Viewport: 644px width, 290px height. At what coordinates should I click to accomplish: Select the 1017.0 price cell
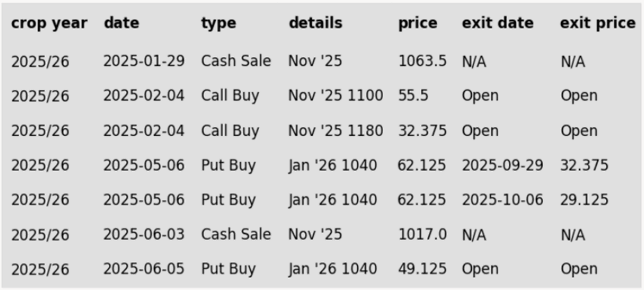(422, 235)
